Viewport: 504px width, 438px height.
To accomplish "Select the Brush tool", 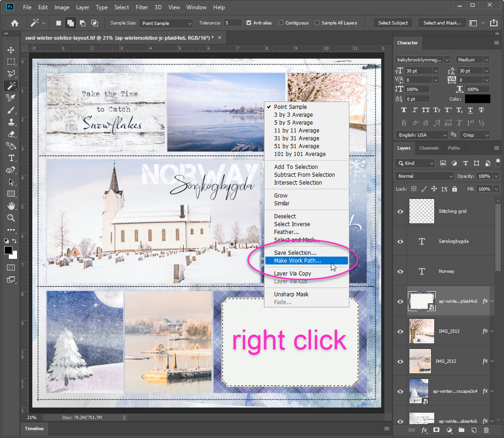I will [x=11, y=110].
